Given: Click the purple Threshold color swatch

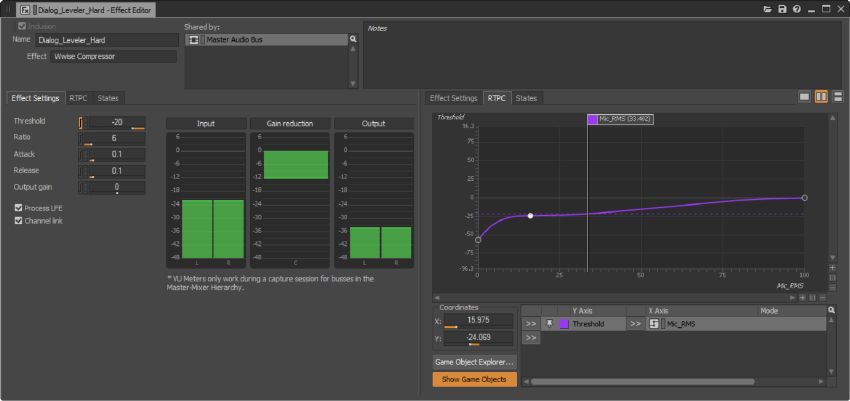Looking at the screenshot, I should [563, 324].
